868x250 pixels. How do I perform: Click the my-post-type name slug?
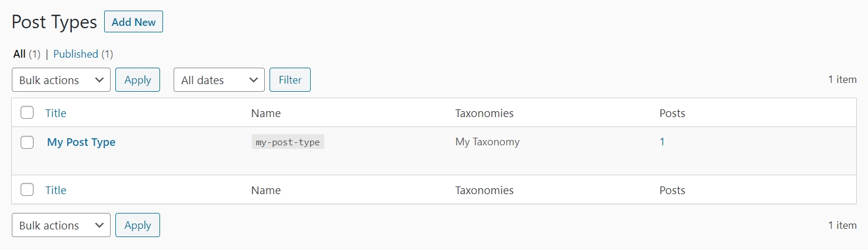288,142
